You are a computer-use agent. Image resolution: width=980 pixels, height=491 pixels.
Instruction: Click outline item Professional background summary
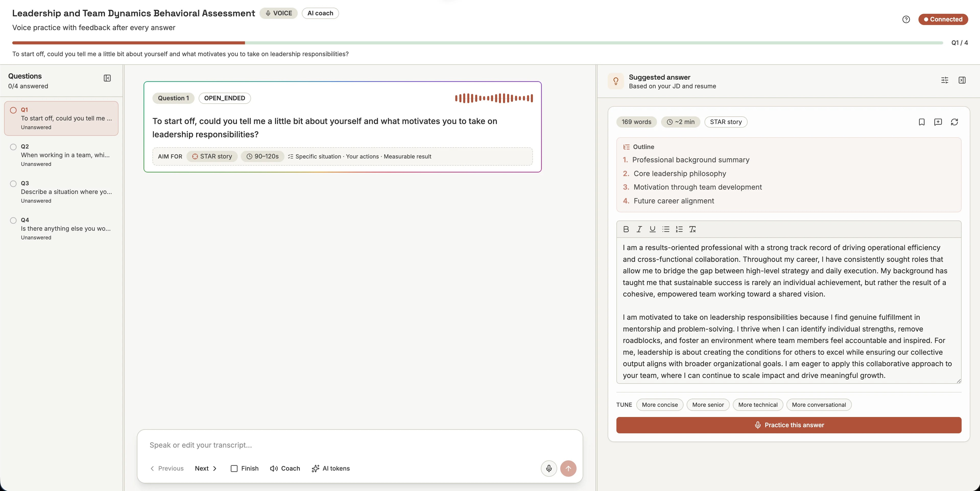coord(690,160)
